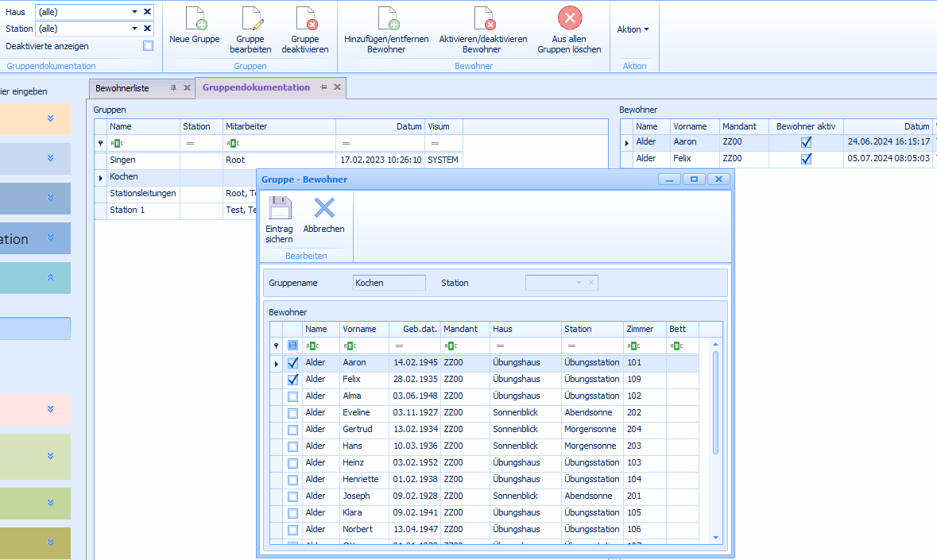Open the Station dropdown in the dialog
This screenshot has height=560, width=937.
click(x=579, y=283)
